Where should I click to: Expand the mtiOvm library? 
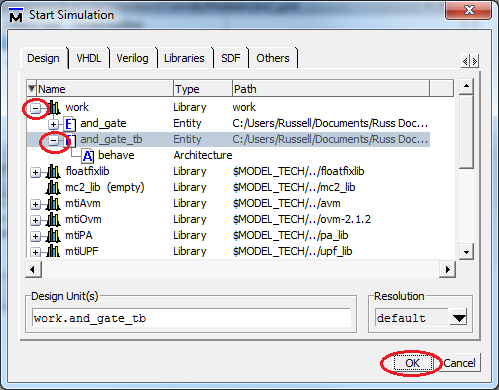click(x=35, y=220)
